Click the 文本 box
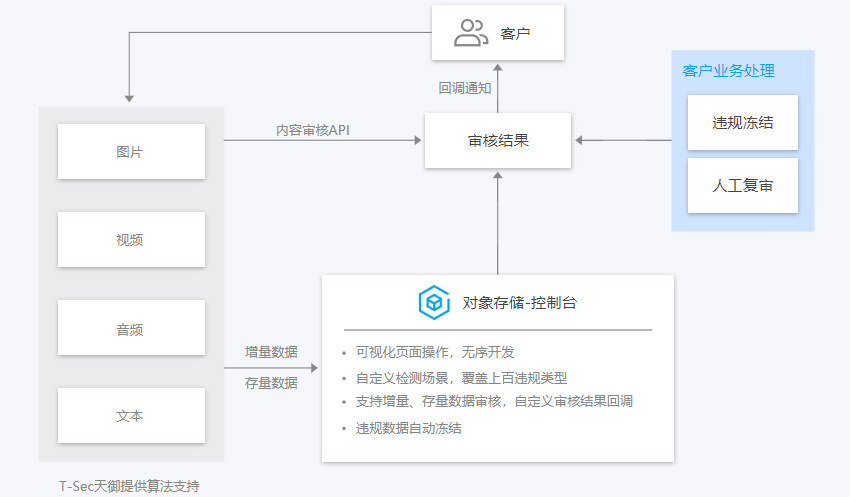 click(x=131, y=416)
